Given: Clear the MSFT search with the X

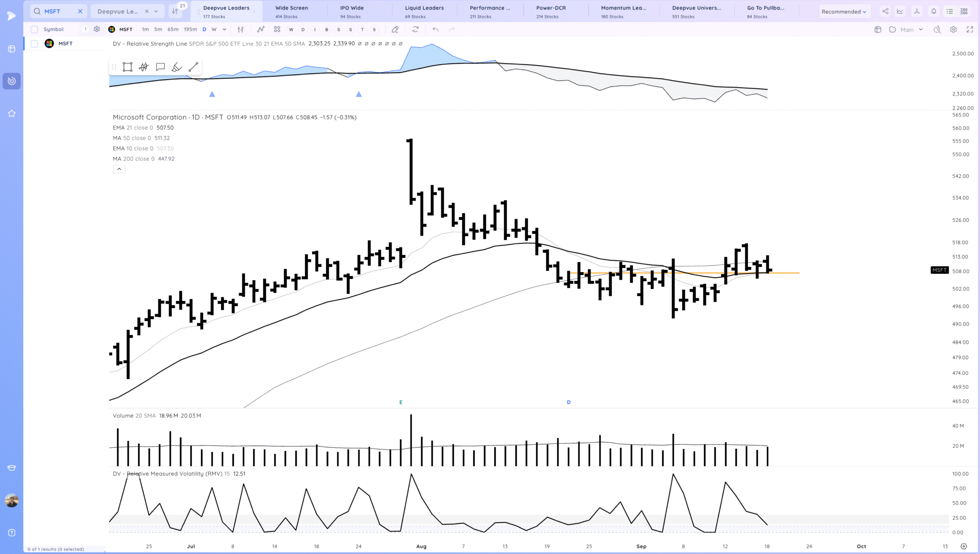Looking at the screenshot, I should (x=80, y=11).
